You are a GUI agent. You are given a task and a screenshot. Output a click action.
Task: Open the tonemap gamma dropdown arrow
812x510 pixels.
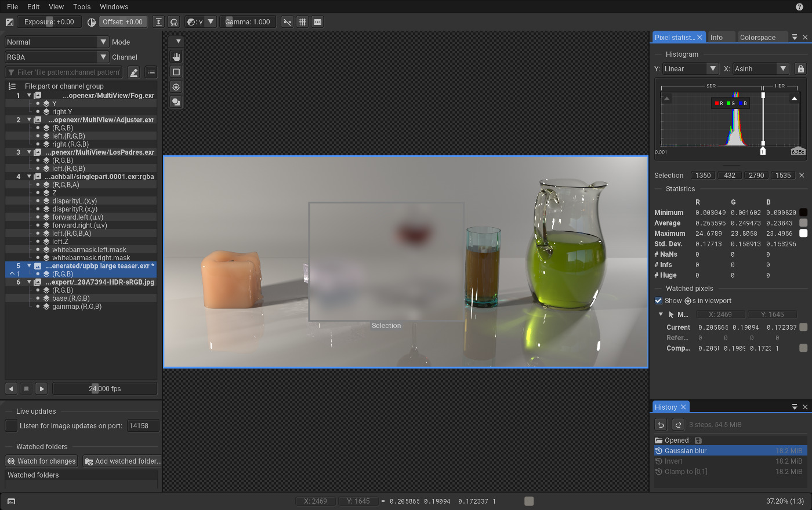click(x=211, y=22)
